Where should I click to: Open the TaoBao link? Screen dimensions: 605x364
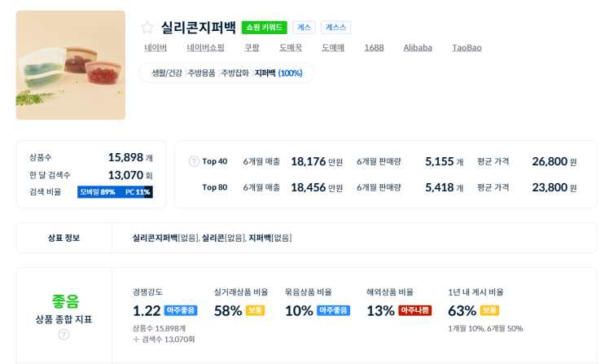click(467, 47)
